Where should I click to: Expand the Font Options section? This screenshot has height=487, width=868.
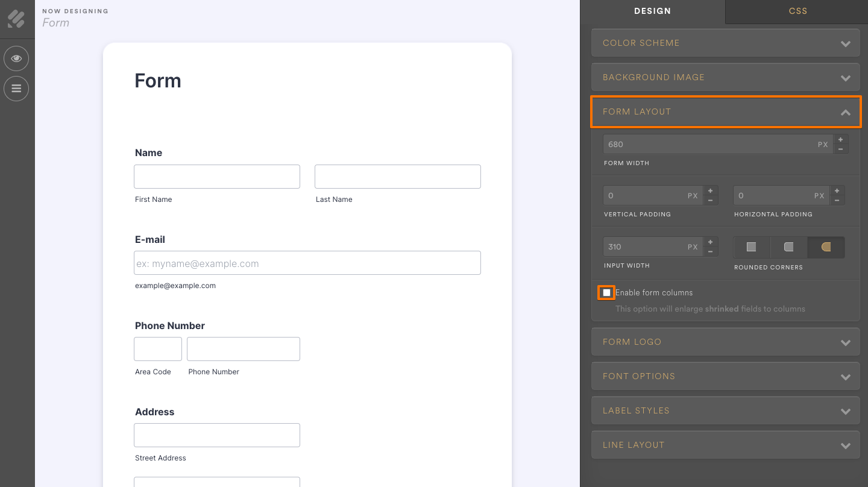pos(725,376)
